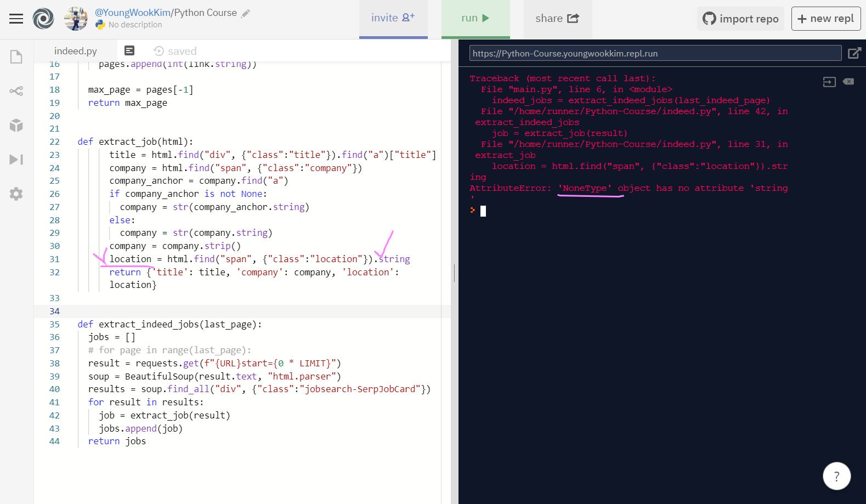The image size is (866, 504).
Task: Clear the console output
Action: pyautogui.click(x=848, y=82)
